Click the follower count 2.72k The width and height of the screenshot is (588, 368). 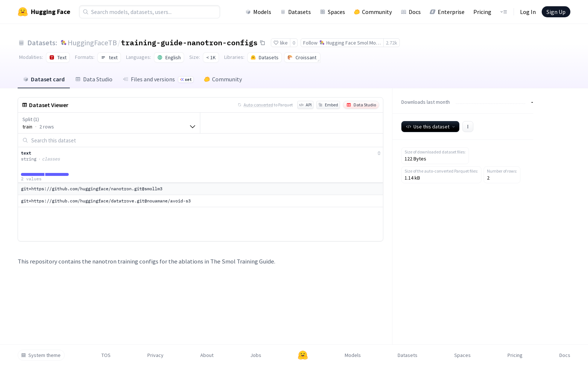[391, 43]
